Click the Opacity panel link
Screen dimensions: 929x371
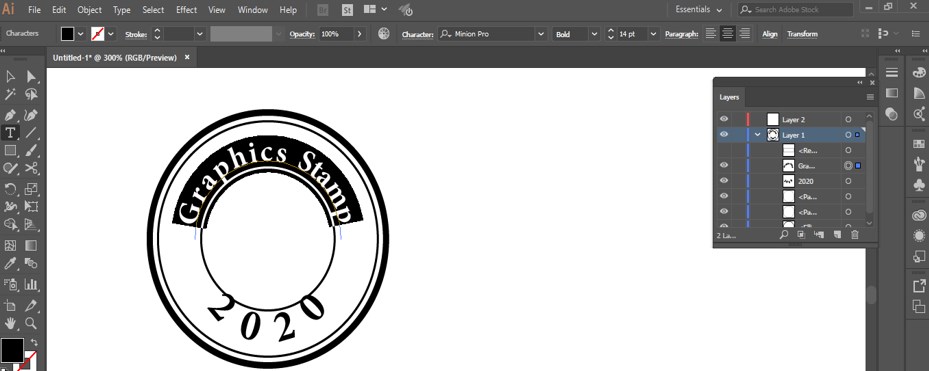coord(301,34)
